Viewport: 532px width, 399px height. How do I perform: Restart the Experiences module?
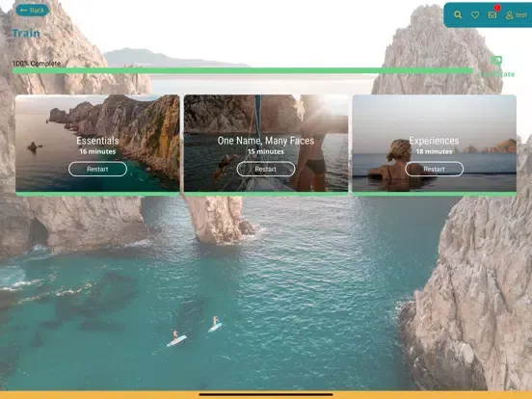pos(434,169)
